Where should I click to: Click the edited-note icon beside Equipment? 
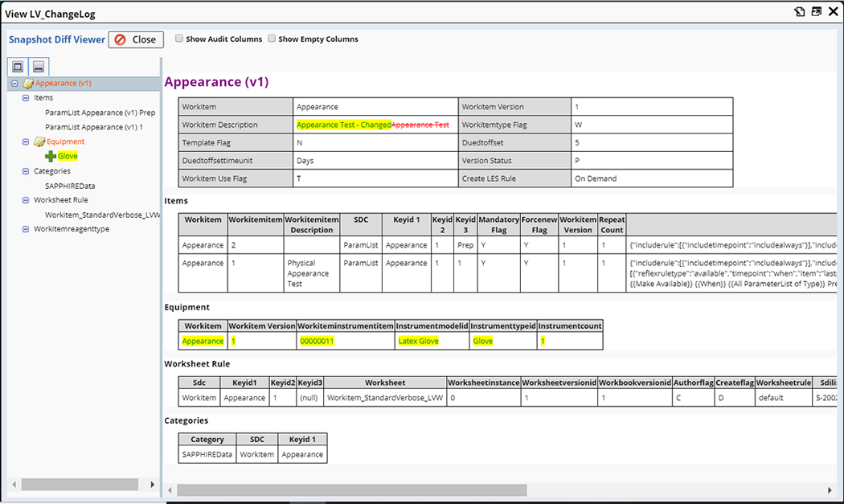39,141
